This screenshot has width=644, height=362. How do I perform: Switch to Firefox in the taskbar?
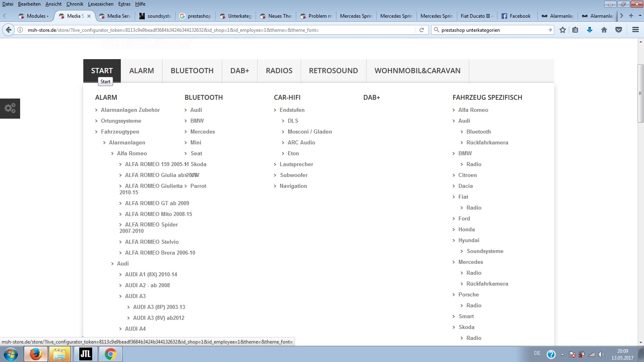(35, 354)
